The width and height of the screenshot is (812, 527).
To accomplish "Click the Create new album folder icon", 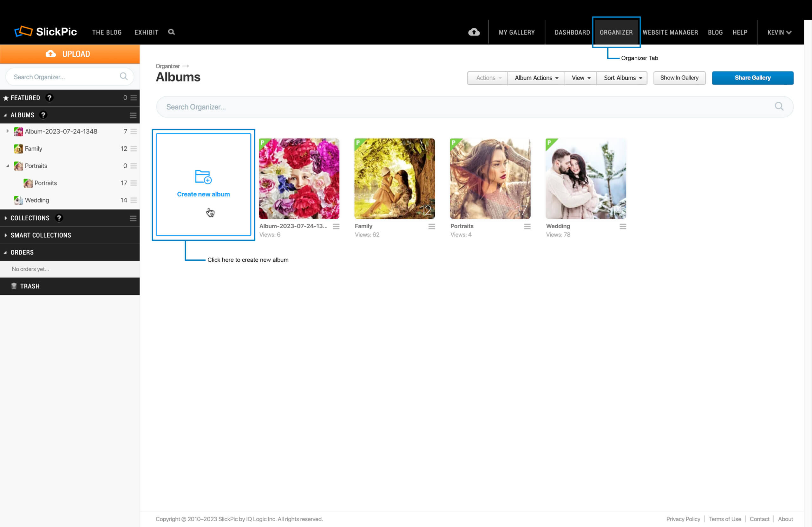I will click(x=203, y=177).
